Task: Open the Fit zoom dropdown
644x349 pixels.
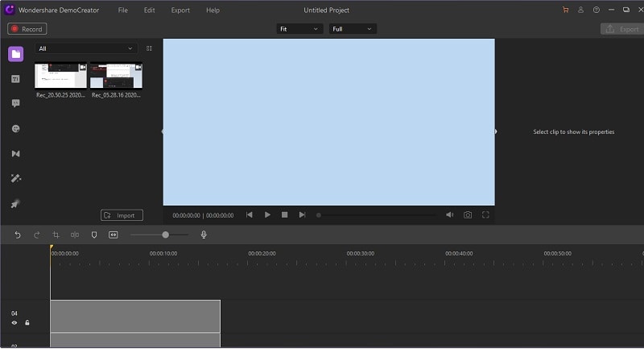Action: click(299, 29)
